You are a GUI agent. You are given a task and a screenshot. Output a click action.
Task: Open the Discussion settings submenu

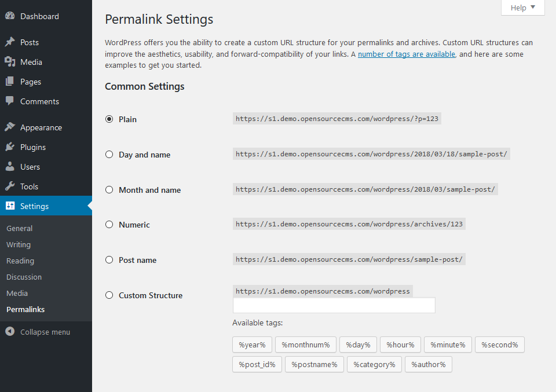pos(24,277)
